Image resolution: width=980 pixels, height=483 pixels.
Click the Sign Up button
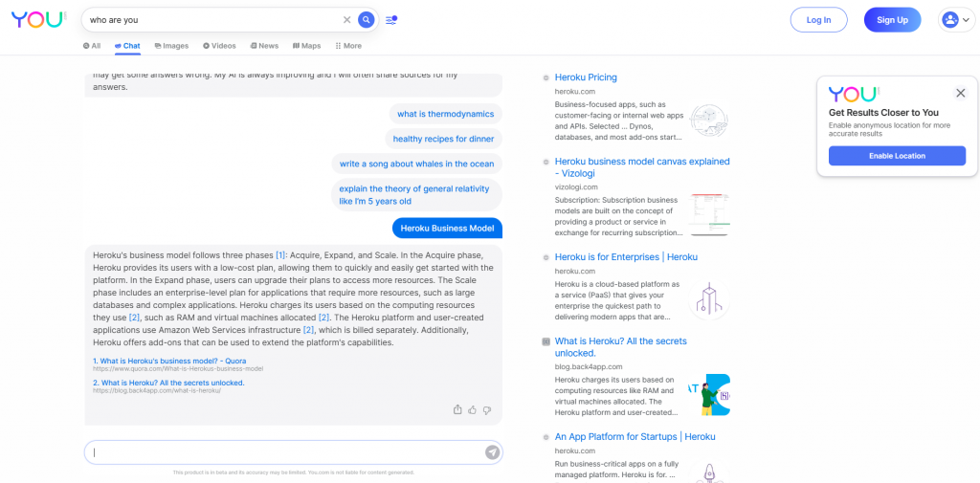click(893, 20)
